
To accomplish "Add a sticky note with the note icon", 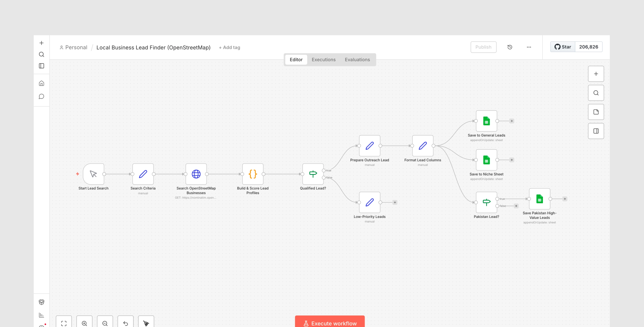I will coord(596,112).
